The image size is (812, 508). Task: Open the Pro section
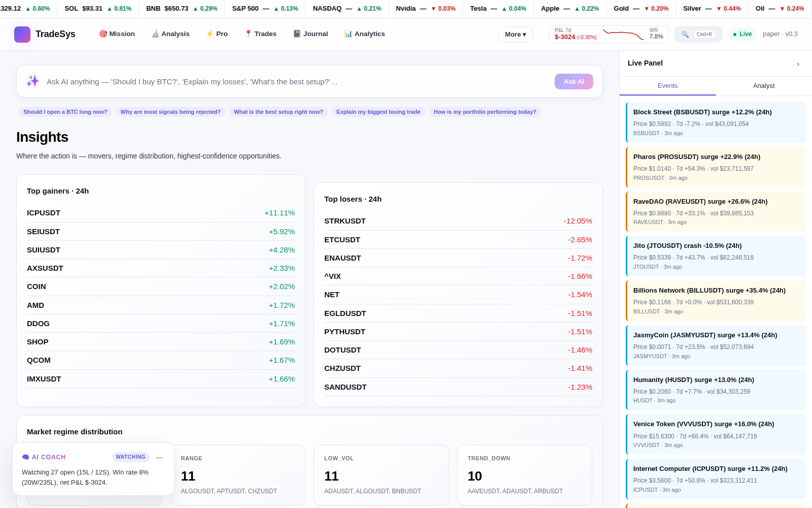pyautogui.click(x=217, y=34)
